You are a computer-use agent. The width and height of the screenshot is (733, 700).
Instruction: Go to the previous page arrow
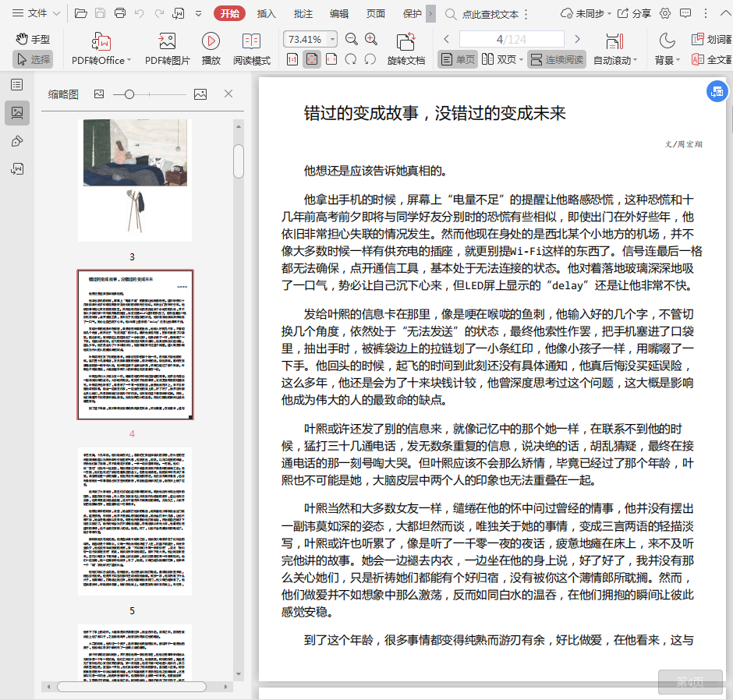click(446, 39)
